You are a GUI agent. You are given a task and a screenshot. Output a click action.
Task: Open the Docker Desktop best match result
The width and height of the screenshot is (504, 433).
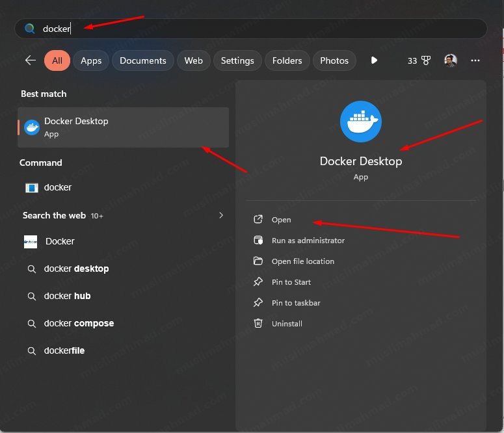tap(123, 127)
